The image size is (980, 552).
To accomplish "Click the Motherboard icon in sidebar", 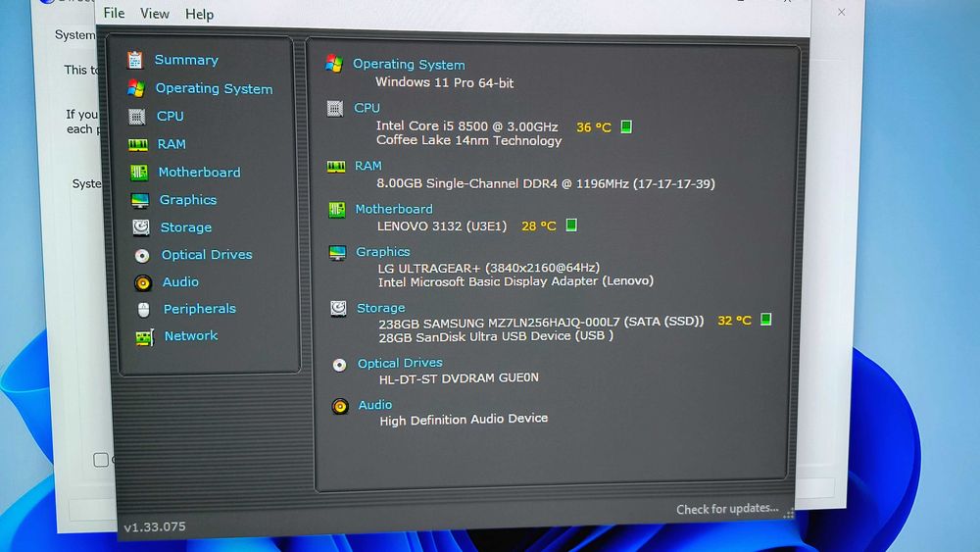I will pyautogui.click(x=139, y=172).
